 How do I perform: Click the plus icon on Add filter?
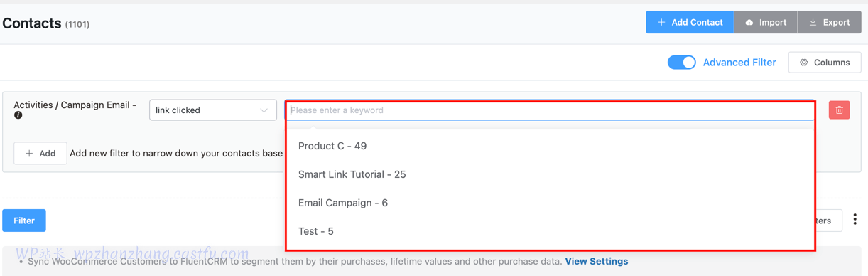pyautogui.click(x=29, y=154)
